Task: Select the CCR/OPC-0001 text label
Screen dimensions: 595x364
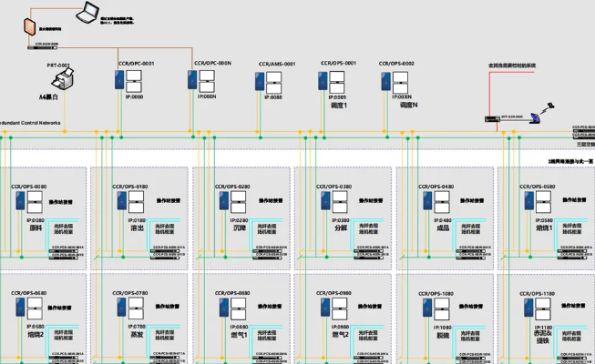Action: pos(137,64)
